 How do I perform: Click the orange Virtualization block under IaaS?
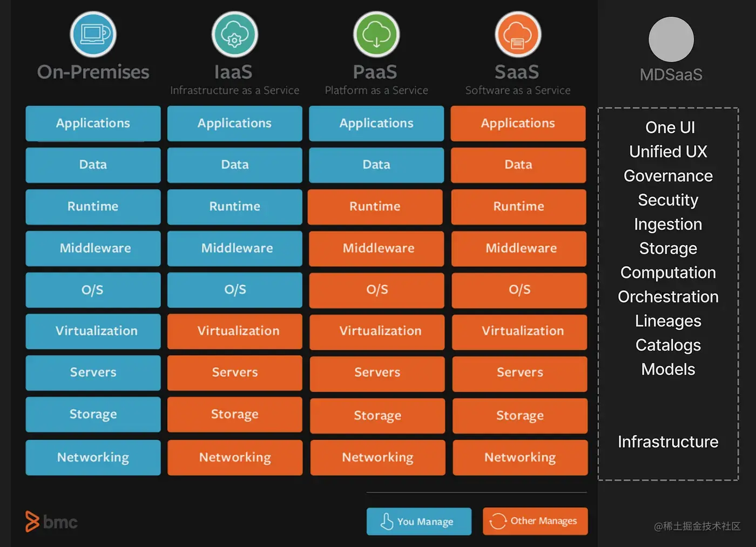[235, 331]
